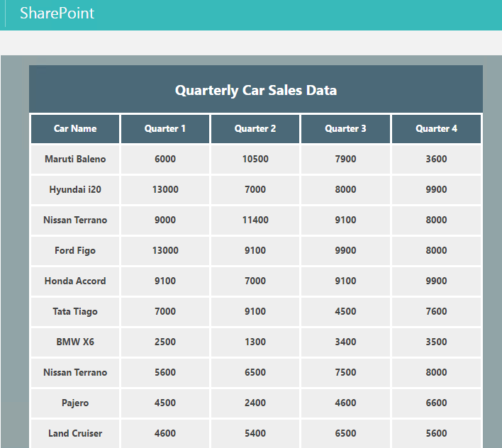
Task: Click the Quarter 4 column header
Action: coord(436,128)
